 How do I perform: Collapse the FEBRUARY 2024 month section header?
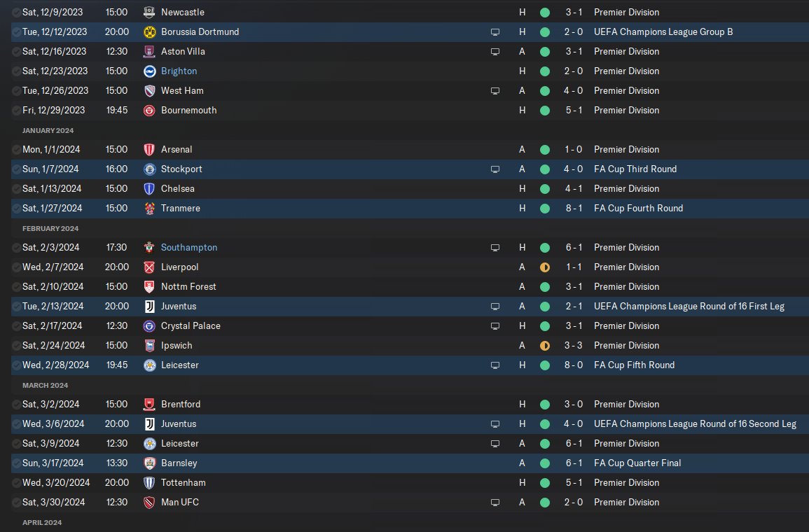(50, 228)
